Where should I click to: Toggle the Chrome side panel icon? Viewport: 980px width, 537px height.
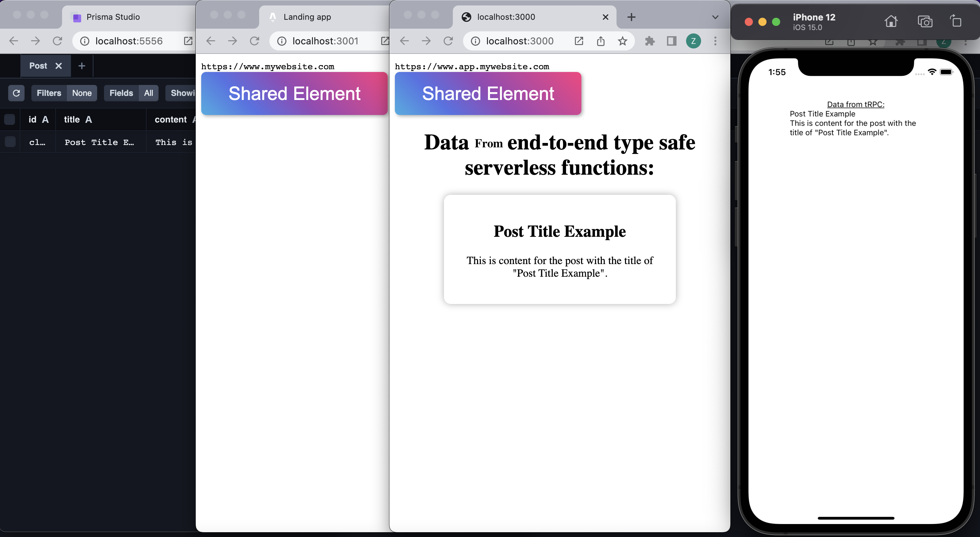pyautogui.click(x=671, y=41)
